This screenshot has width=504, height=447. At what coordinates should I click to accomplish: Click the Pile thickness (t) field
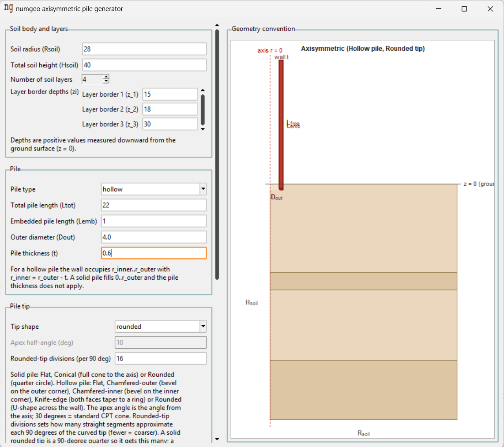[x=154, y=253]
